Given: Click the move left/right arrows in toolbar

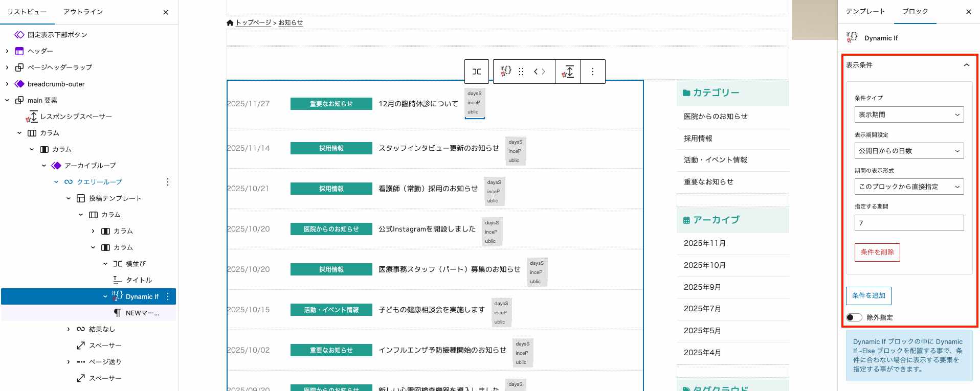Looking at the screenshot, I should click(x=540, y=72).
